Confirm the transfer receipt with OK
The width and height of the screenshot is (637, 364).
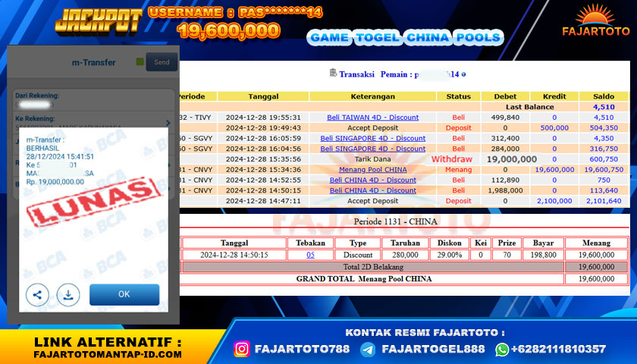point(124,294)
